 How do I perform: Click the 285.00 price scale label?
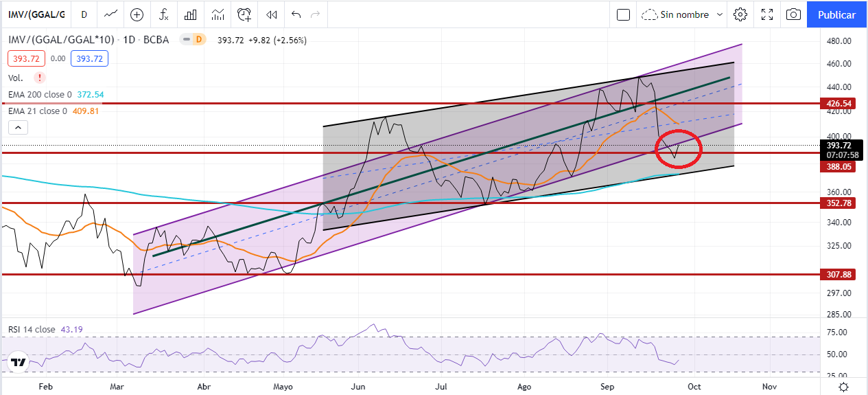(840, 314)
